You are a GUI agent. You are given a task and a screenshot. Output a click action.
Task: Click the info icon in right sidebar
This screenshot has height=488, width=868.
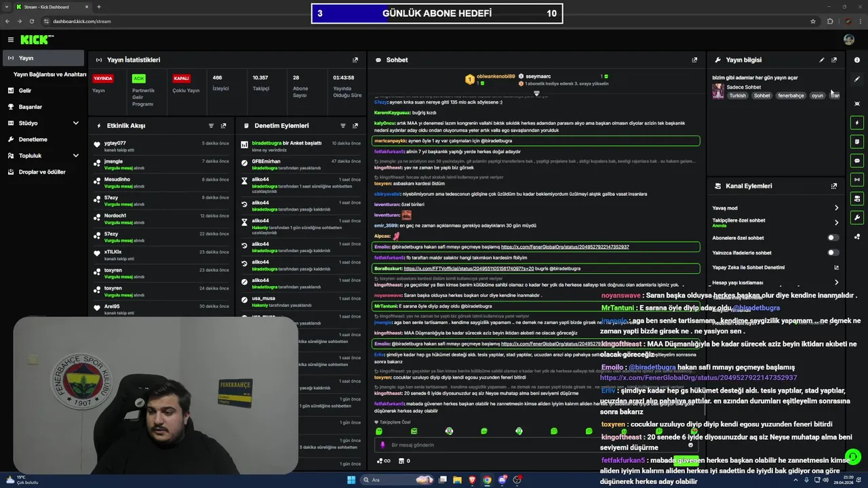tap(857, 60)
